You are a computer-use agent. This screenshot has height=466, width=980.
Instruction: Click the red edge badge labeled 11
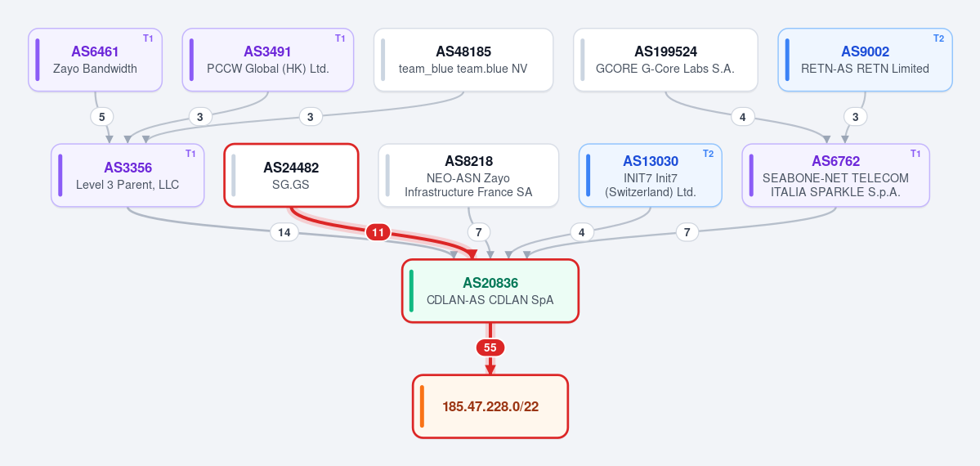point(378,233)
